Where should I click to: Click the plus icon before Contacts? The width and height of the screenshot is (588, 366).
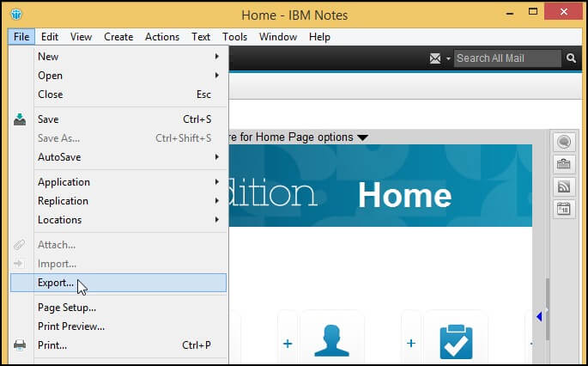[x=288, y=344]
